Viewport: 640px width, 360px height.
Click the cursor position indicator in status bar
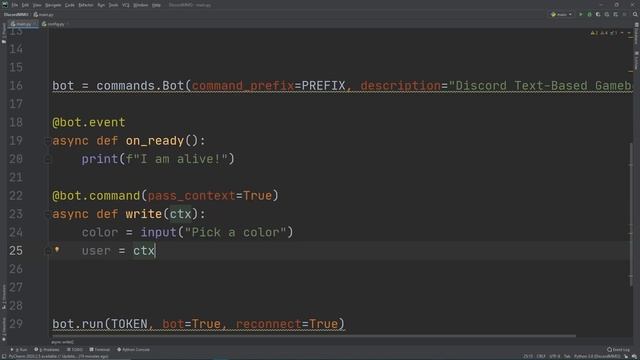528,356
